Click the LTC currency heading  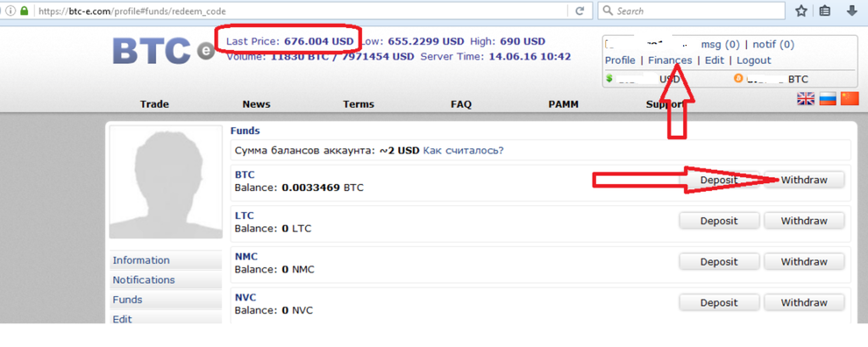pyautogui.click(x=244, y=215)
